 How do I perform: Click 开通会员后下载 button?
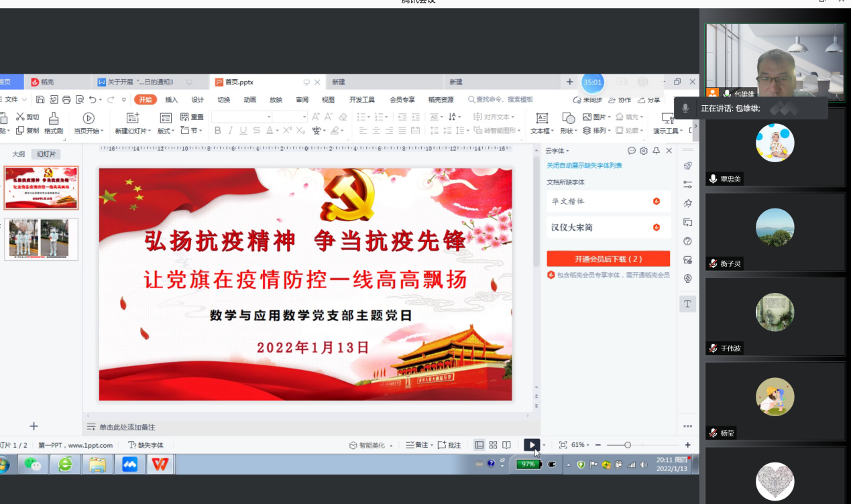[608, 259]
